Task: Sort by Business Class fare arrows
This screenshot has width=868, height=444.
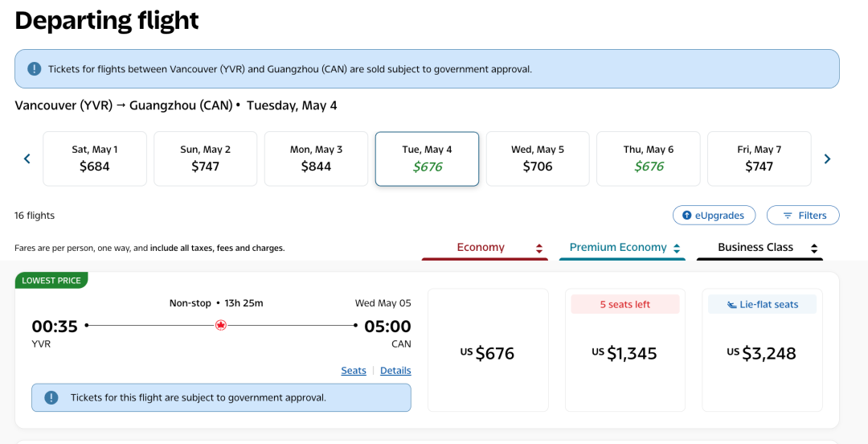Action: (813, 249)
